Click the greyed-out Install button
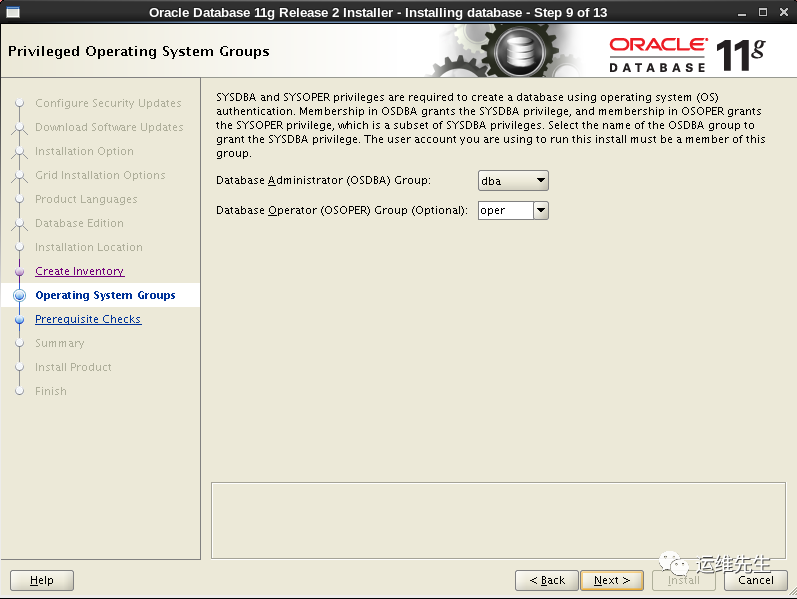 684,580
